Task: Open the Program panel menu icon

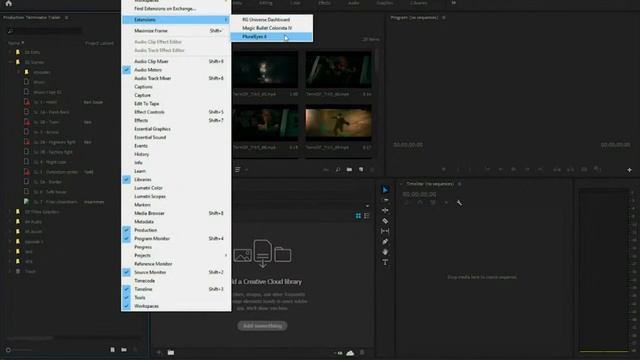Action: point(444,18)
